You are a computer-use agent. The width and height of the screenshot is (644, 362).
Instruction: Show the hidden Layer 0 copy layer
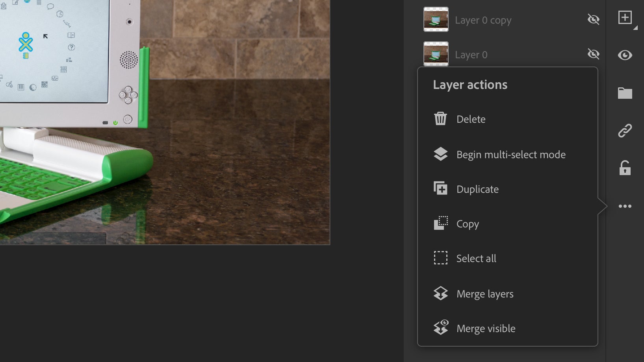(594, 19)
